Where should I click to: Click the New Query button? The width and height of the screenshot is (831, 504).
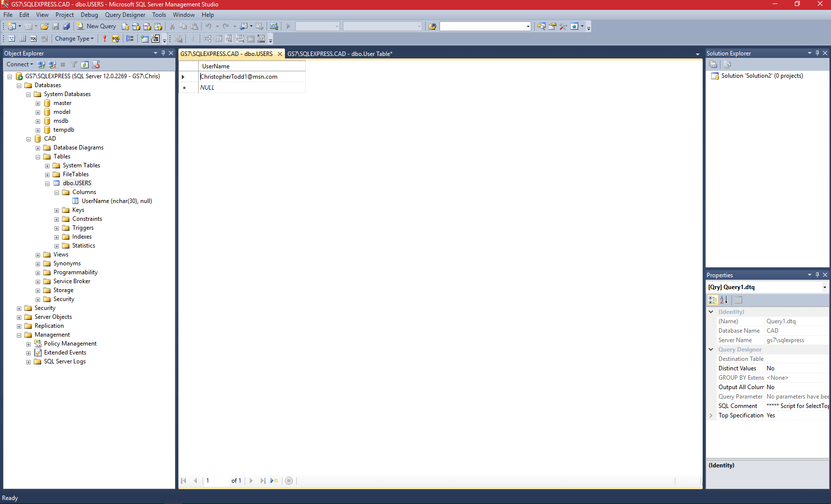click(x=97, y=26)
